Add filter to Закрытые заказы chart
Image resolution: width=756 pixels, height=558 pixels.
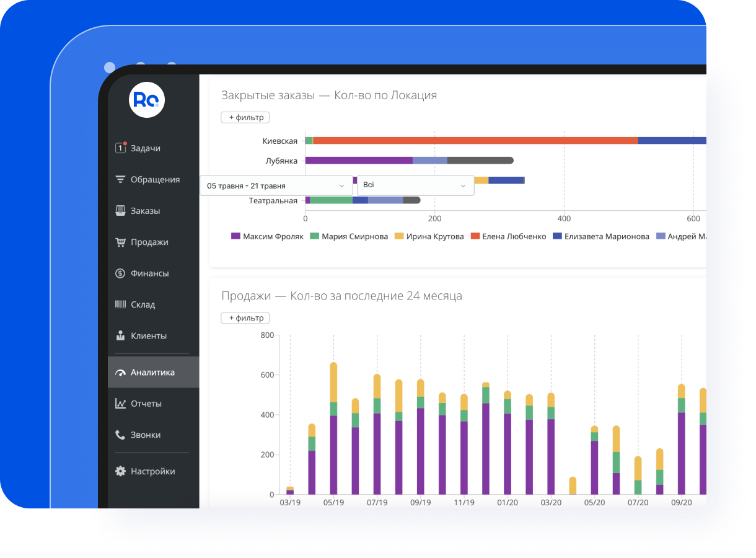[x=245, y=117]
